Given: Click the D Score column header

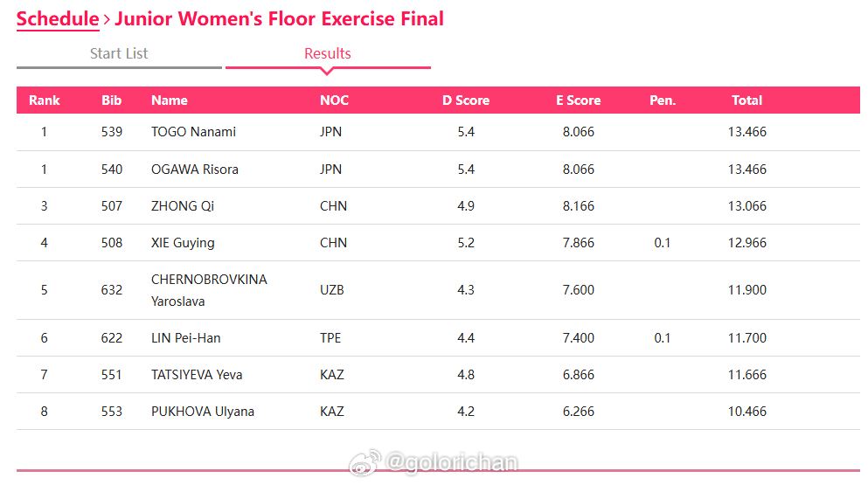Looking at the screenshot, I should pyautogui.click(x=466, y=100).
